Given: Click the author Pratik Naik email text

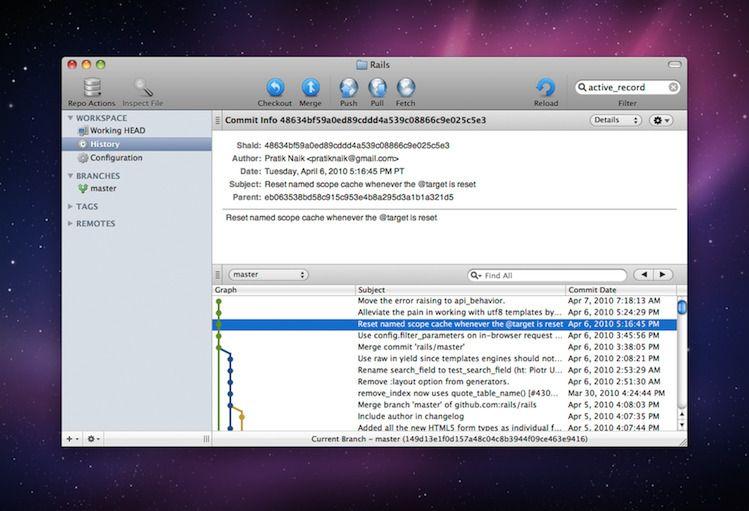Looking at the screenshot, I should pos(332,159).
